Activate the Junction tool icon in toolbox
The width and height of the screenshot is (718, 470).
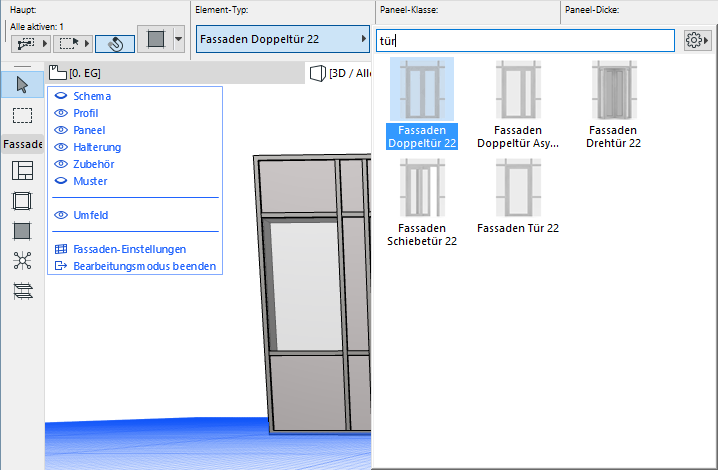[x=22, y=260]
